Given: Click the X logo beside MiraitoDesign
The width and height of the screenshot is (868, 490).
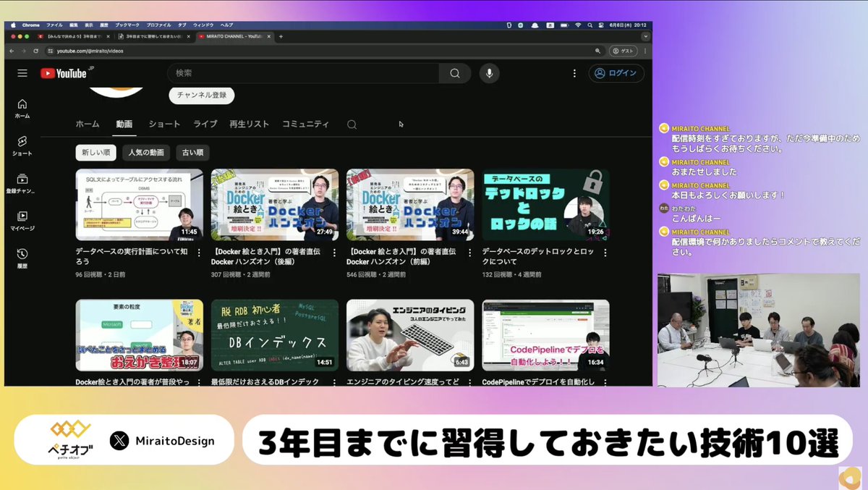Looking at the screenshot, I should point(120,441).
